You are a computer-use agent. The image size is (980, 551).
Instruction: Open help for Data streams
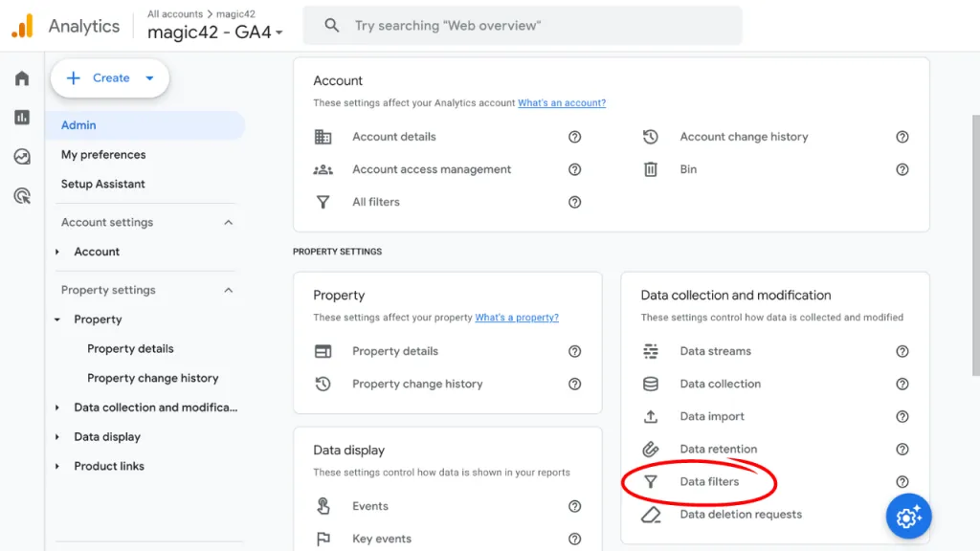pos(902,351)
